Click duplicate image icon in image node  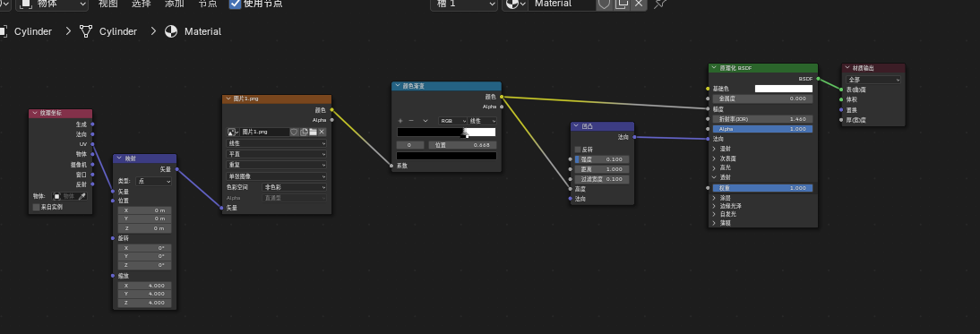click(304, 132)
